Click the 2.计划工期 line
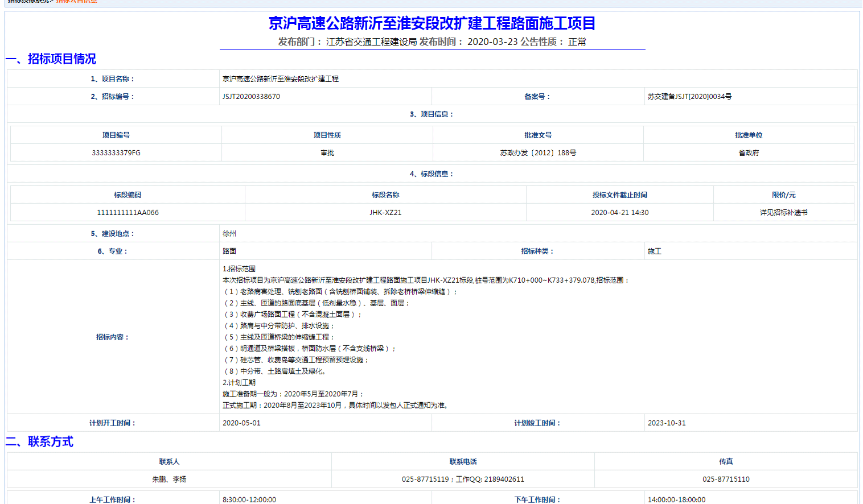Screen dimensions: 863x504 click(239, 383)
